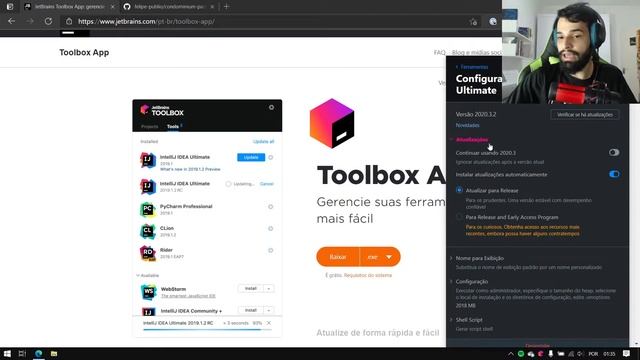Click the CLion icon

[148, 231]
